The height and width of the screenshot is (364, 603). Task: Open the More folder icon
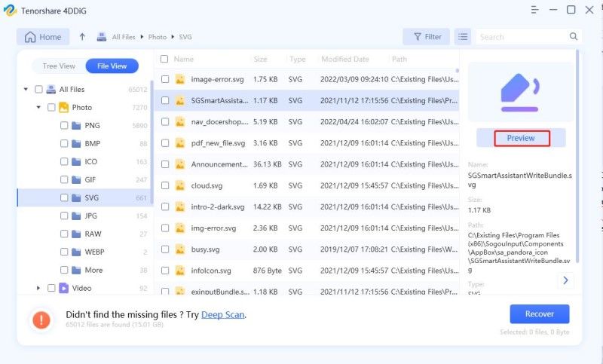[x=76, y=270]
